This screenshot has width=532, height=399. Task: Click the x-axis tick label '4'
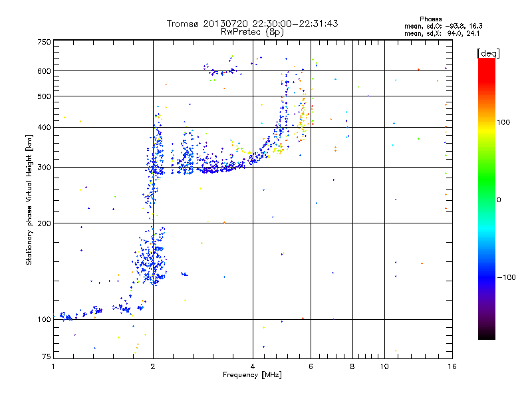click(x=253, y=366)
